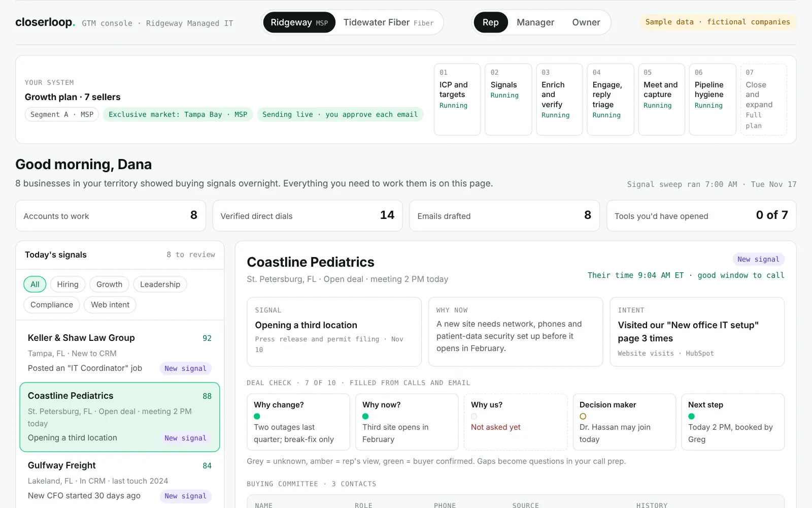Click Sending live approval chip
The height and width of the screenshot is (508, 812).
tap(340, 114)
